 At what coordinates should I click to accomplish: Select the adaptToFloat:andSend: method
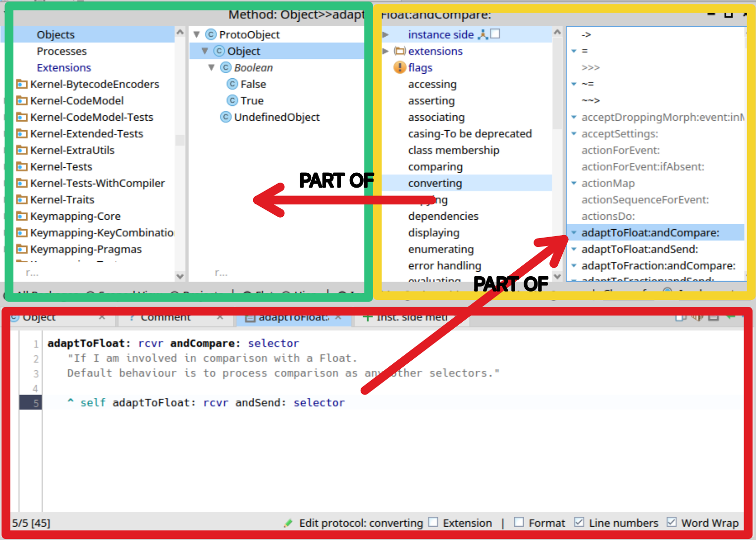click(x=640, y=249)
